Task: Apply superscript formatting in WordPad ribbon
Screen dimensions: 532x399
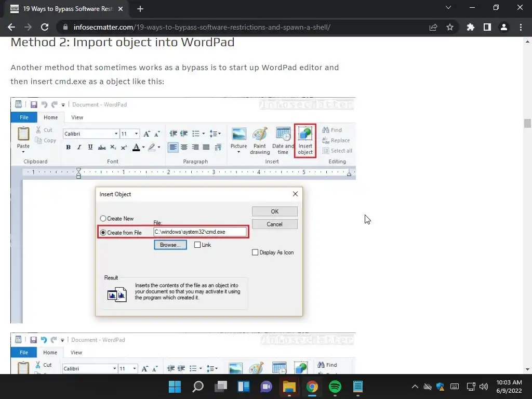Action: tap(124, 147)
